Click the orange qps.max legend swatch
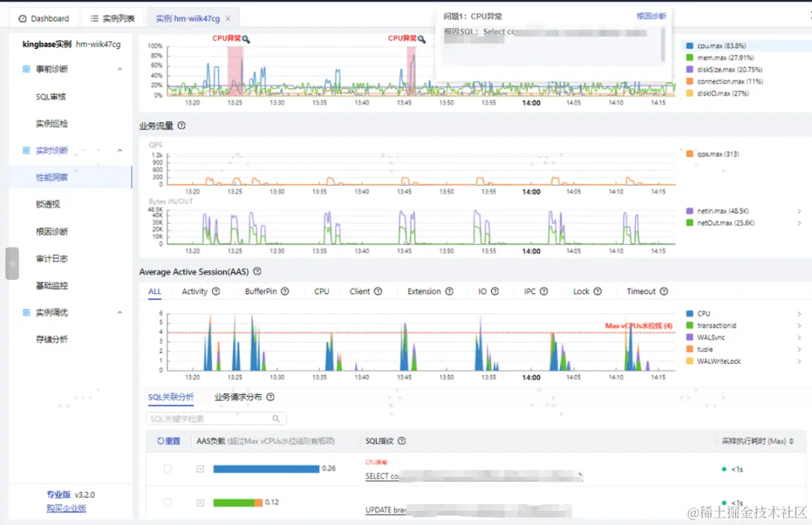Viewport: 812px width, 525px height. click(689, 154)
